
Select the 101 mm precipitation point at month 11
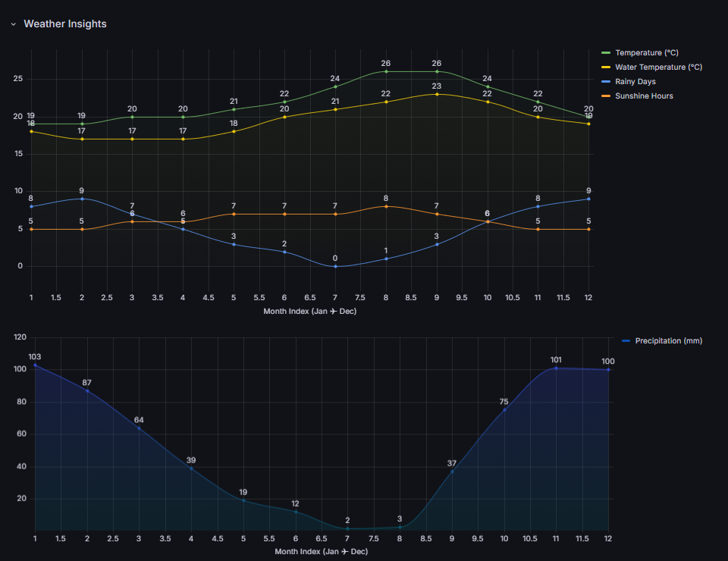coord(556,368)
